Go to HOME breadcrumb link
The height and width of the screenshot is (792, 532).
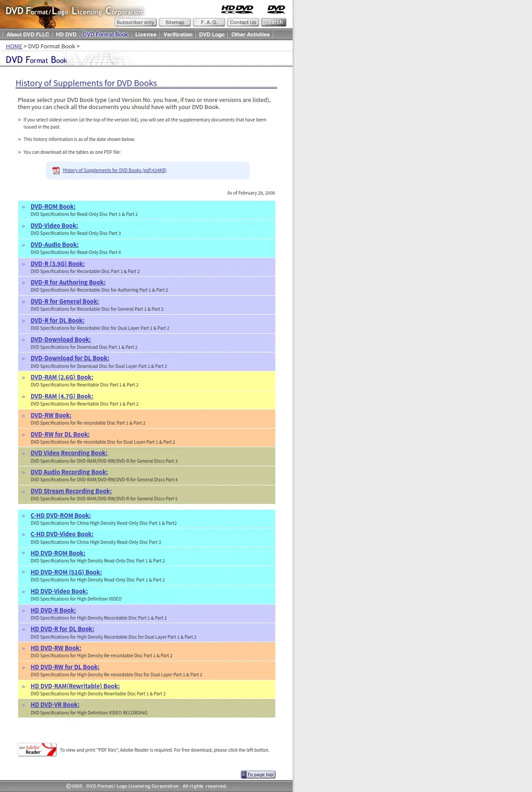tap(14, 46)
